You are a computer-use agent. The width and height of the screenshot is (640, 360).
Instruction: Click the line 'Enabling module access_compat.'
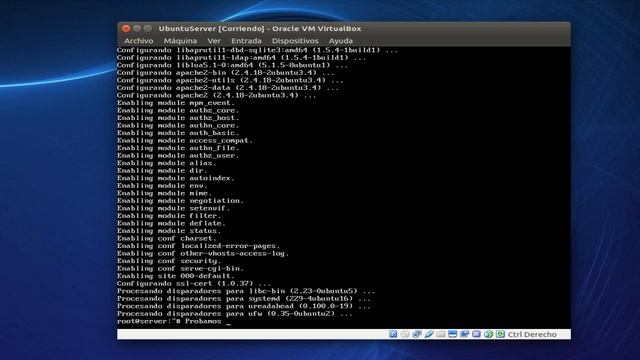[x=185, y=140]
